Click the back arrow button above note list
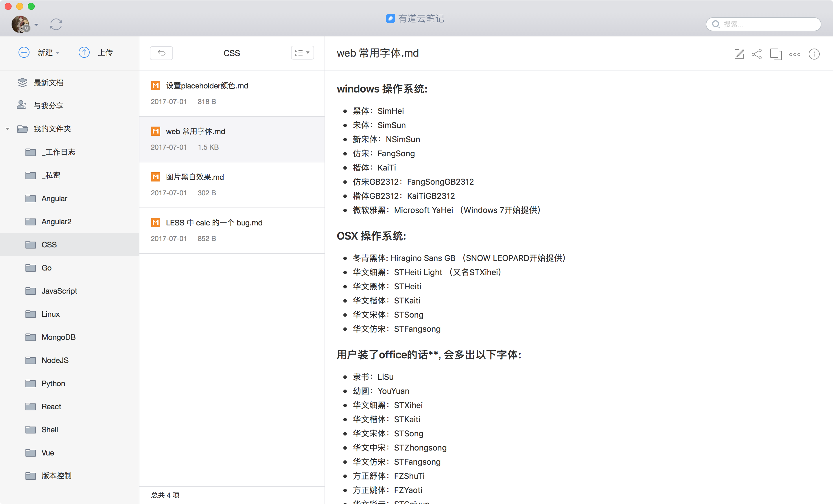 pos(161,53)
